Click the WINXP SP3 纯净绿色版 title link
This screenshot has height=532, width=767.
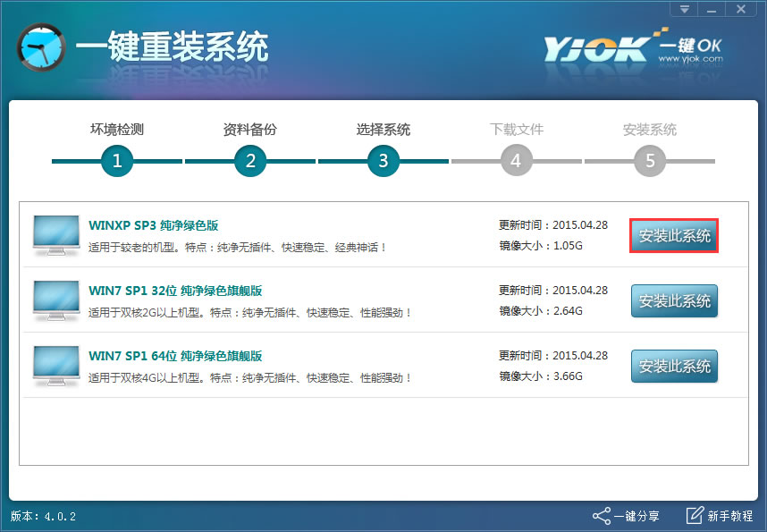point(152,224)
